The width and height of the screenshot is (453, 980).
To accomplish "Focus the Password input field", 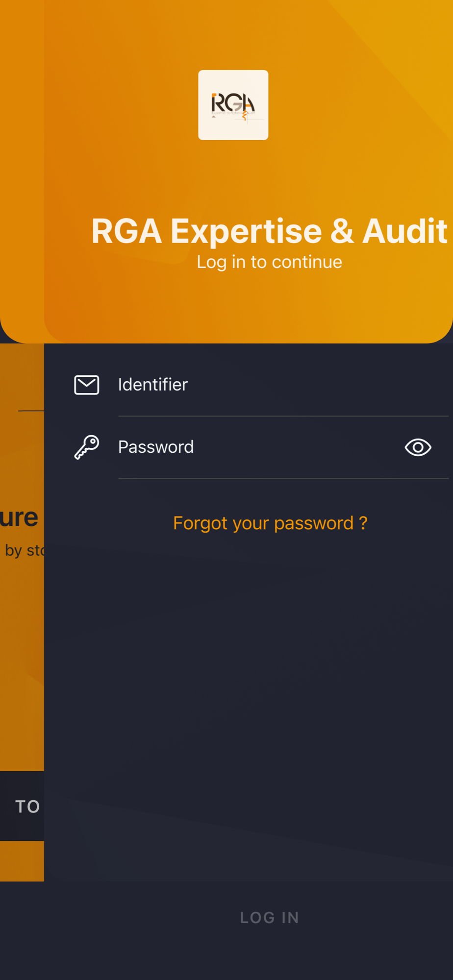I will coord(259,447).
